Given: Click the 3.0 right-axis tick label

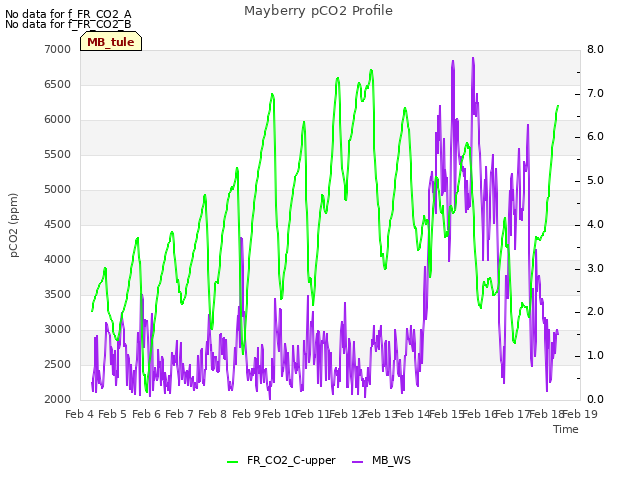Looking at the screenshot, I should click(x=595, y=269).
